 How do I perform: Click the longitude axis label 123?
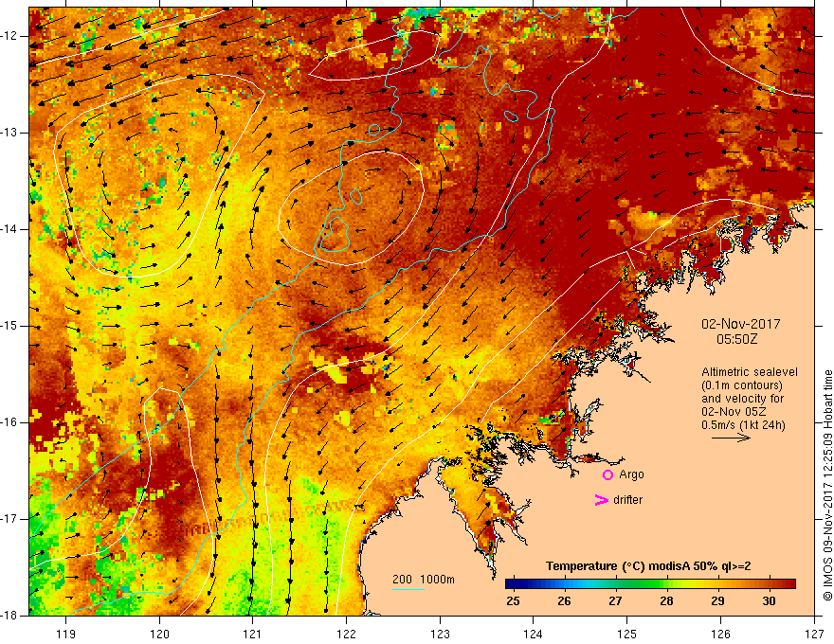440,634
